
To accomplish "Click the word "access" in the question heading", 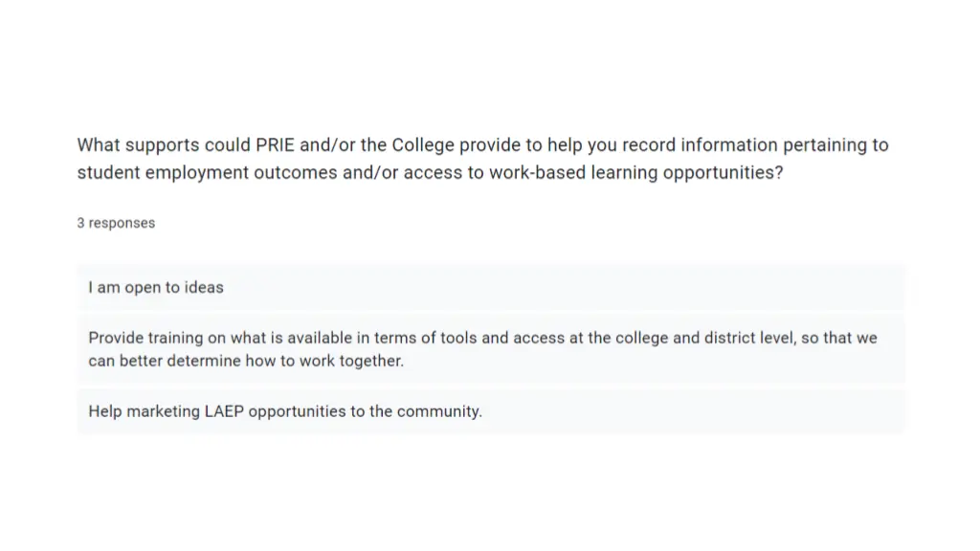I will pyautogui.click(x=433, y=172).
